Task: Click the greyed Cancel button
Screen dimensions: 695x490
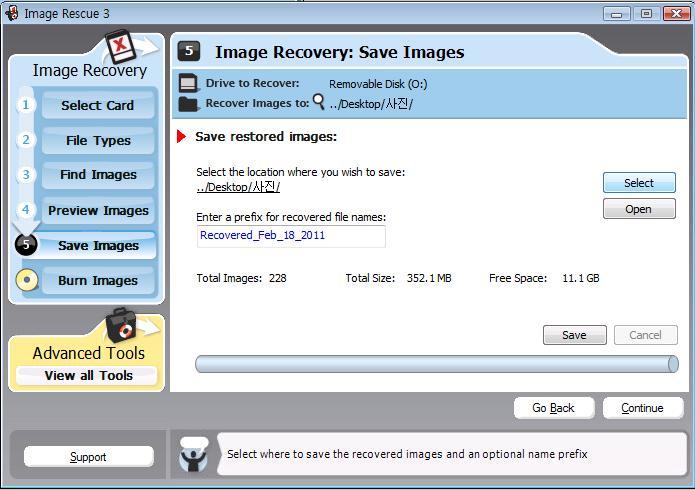Action: pos(645,335)
